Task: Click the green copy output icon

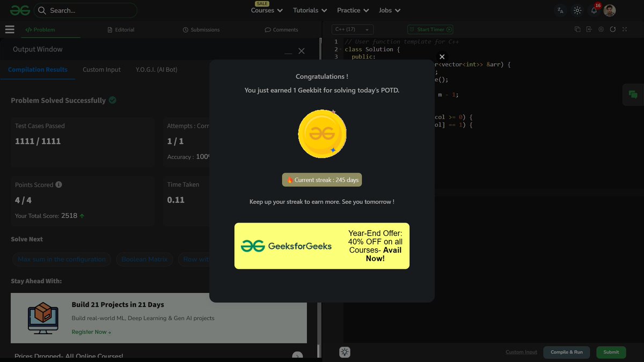Action: click(x=633, y=94)
